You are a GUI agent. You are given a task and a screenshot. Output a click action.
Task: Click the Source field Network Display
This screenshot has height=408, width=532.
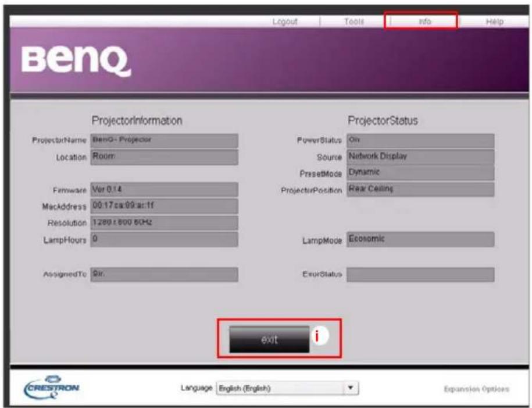pos(420,157)
